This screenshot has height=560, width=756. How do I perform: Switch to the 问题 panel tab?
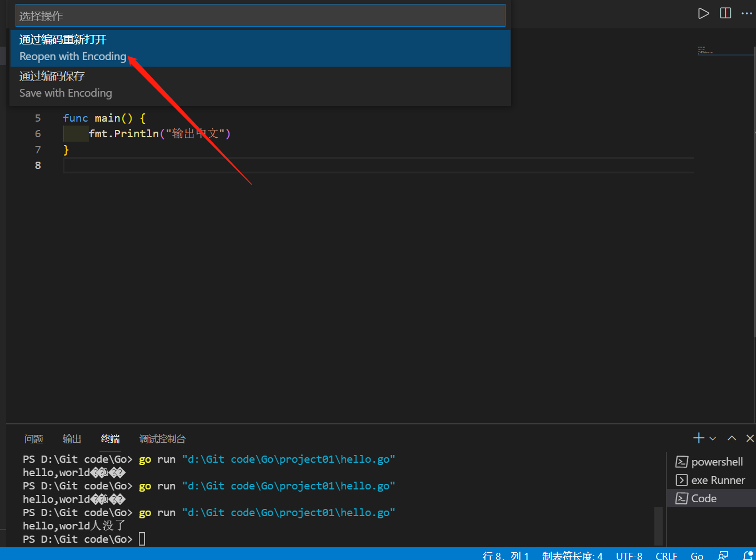point(34,439)
